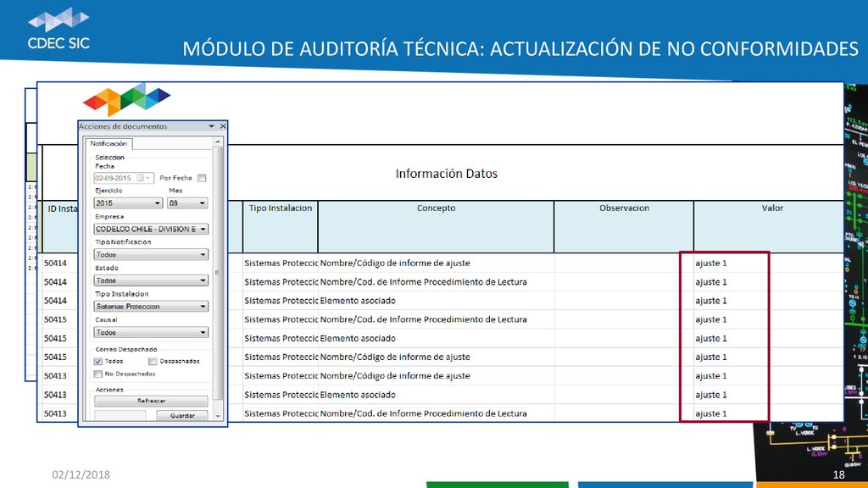The width and height of the screenshot is (868, 488).
Task: Click the Guardar button
Action: [x=182, y=415]
